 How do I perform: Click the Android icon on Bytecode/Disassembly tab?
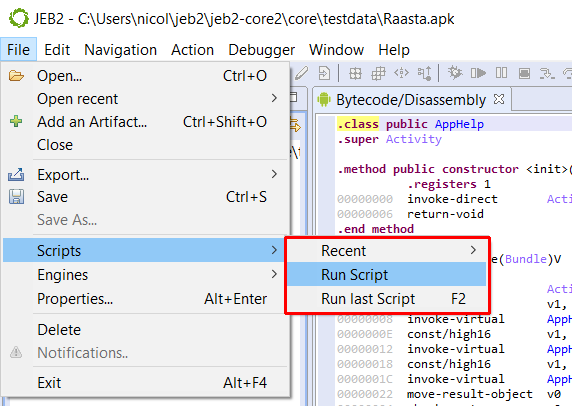coord(324,99)
